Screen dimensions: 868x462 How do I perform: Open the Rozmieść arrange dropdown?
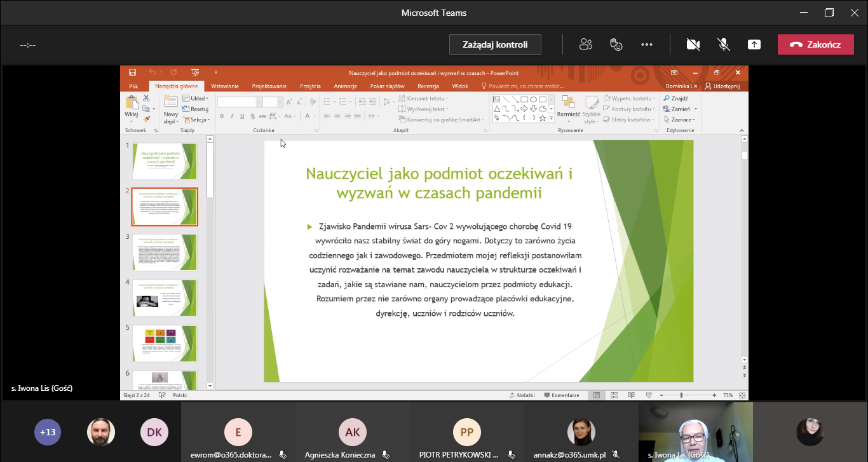click(x=568, y=109)
